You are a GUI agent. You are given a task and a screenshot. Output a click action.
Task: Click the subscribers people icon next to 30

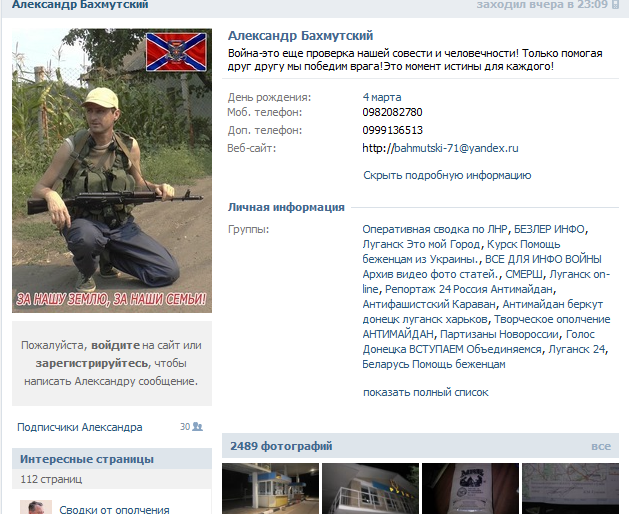pyautogui.click(x=197, y=427)
